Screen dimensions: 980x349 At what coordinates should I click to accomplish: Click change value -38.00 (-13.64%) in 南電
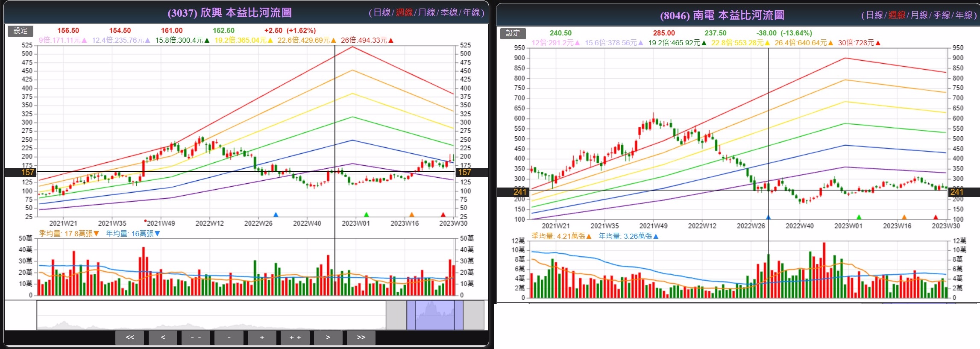[784, 33]
